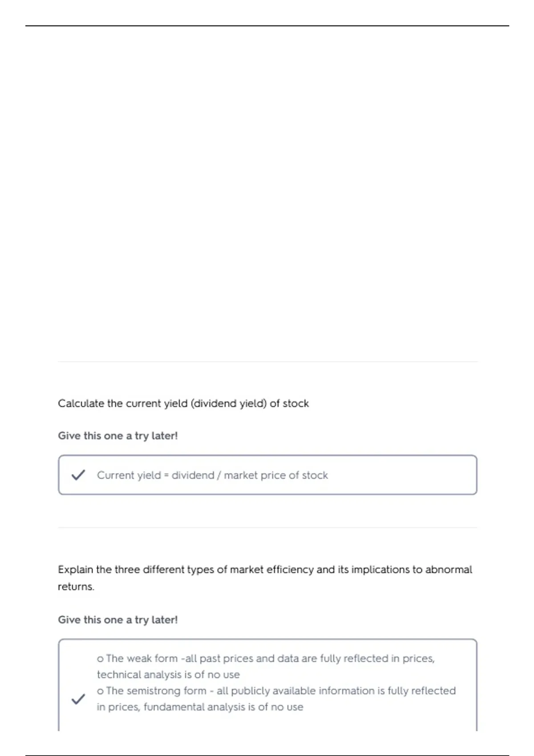
Task: Click 'Explain the three different types' question
Action: coord(265,578)
